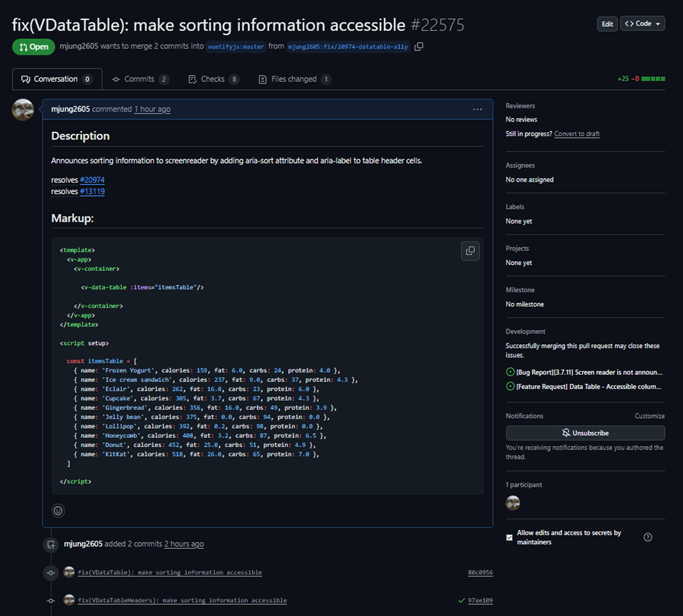This screenshot has width=683, height=616.
Task: Open commit hash 97ae109
Action: (x=480, y=600)
